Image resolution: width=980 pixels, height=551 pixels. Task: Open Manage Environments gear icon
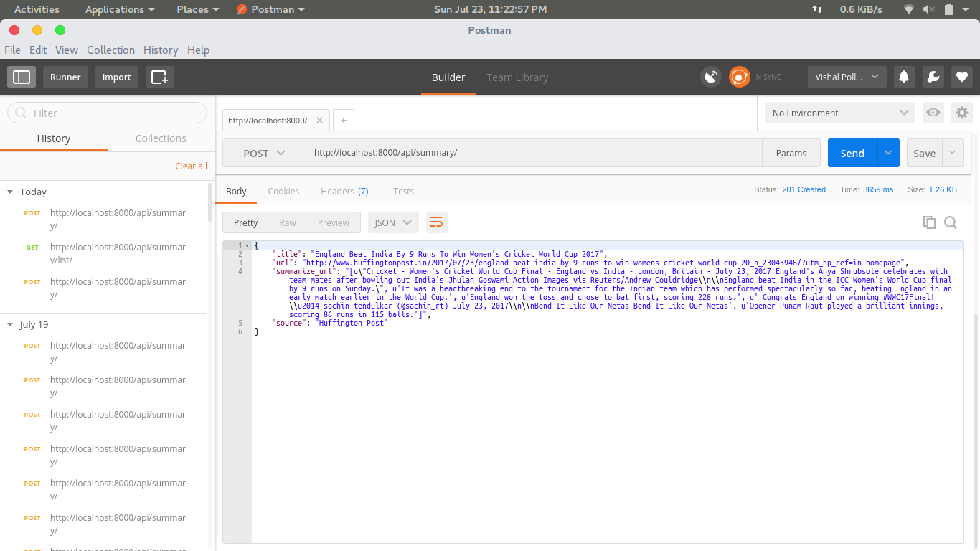point(962,113)
